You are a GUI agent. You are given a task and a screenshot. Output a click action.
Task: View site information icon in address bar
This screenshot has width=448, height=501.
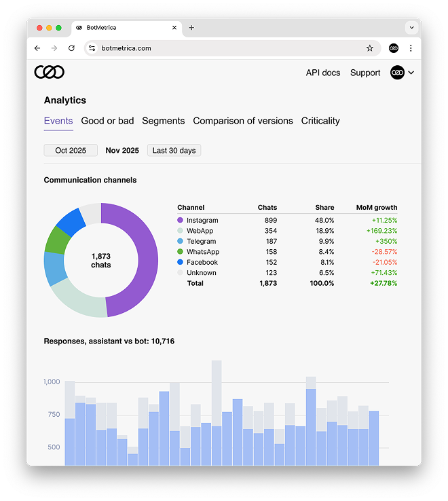click(x=92, y=48)
